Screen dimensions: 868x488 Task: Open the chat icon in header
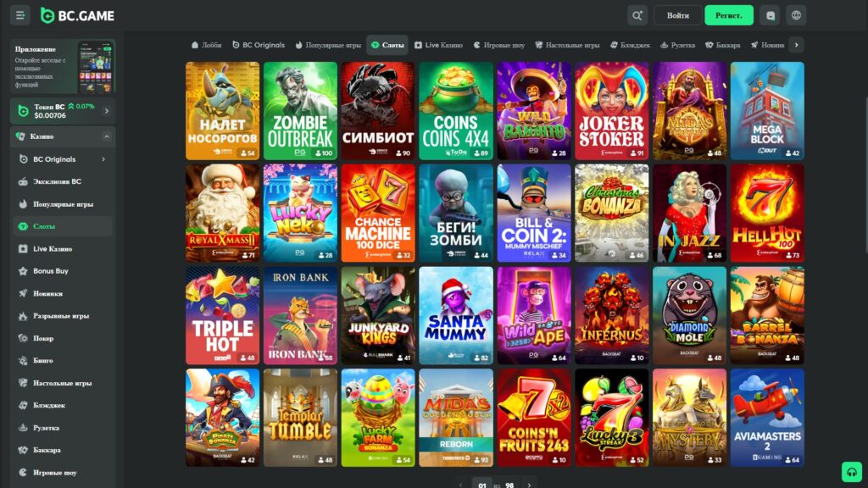click(770, 15)
